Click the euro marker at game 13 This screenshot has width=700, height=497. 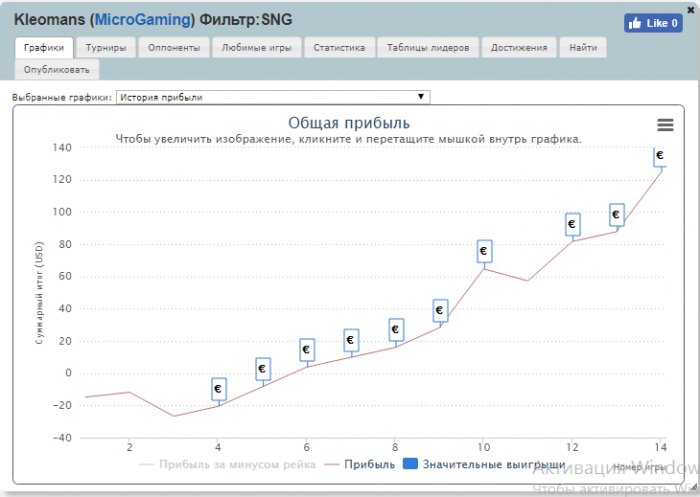[x=616, y=214]
